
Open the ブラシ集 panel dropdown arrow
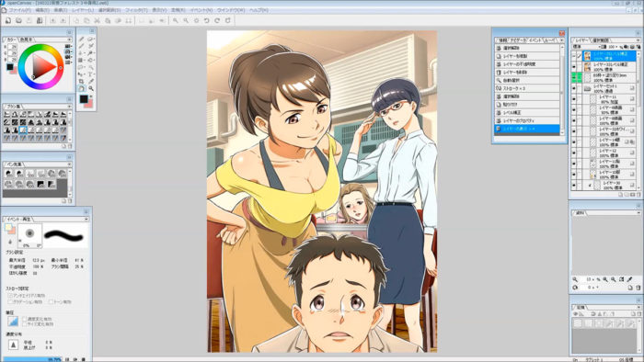click(x=69, y=107)
